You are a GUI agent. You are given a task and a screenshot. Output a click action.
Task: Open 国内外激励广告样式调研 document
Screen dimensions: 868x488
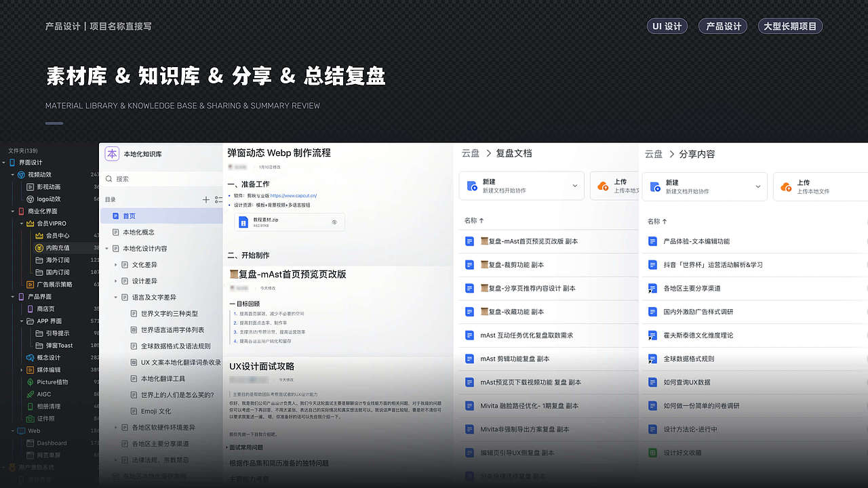pyautogui.click(x=698, y=312)
